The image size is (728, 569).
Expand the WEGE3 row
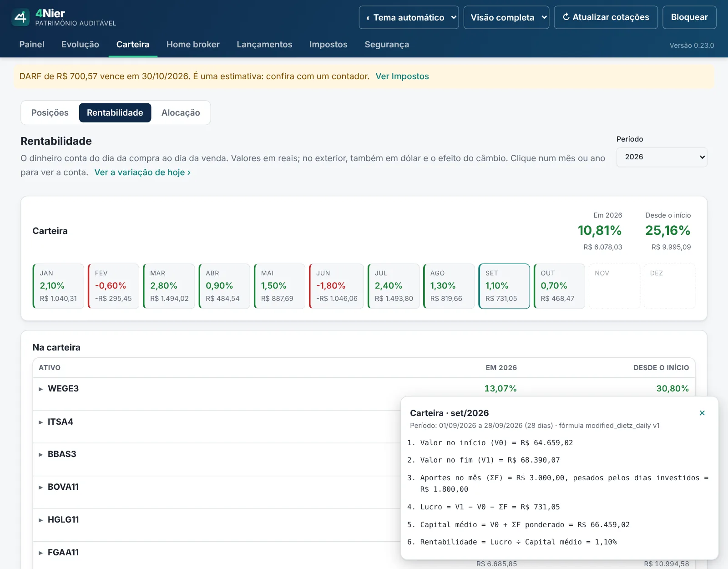coord(40,389)
